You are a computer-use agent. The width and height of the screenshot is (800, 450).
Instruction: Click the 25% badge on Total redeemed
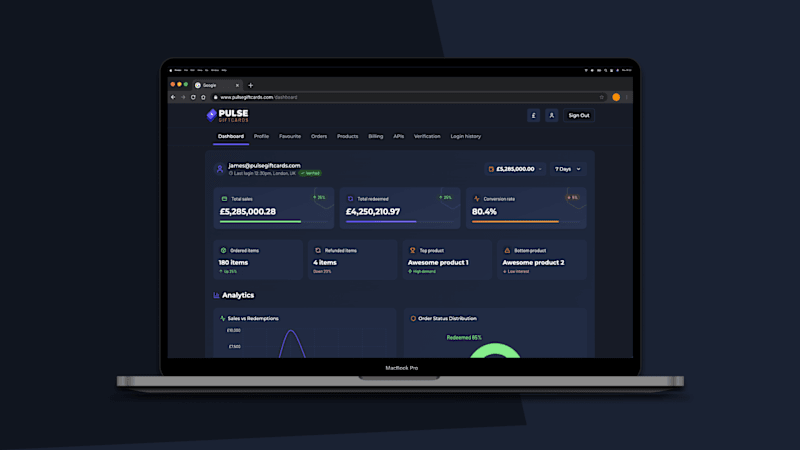[446, 197]
